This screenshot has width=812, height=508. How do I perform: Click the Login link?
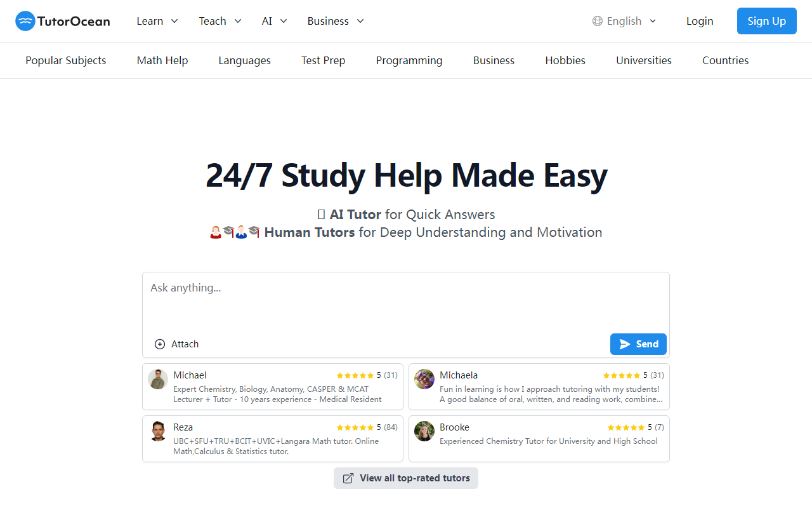700,21
